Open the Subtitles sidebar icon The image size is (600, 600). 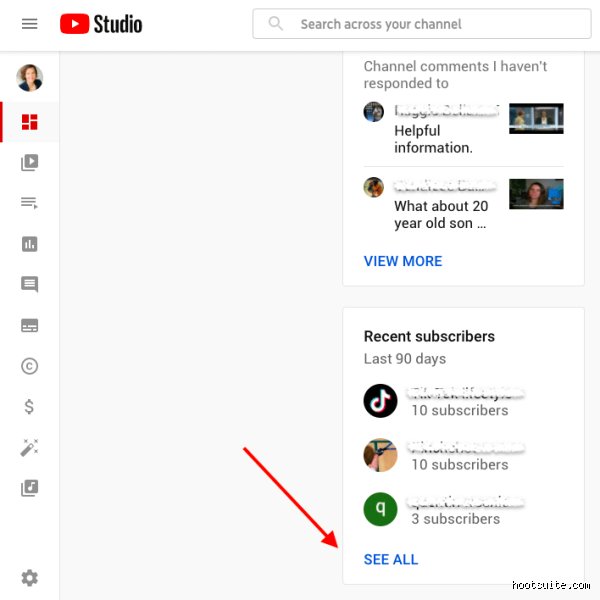point(29,325)
